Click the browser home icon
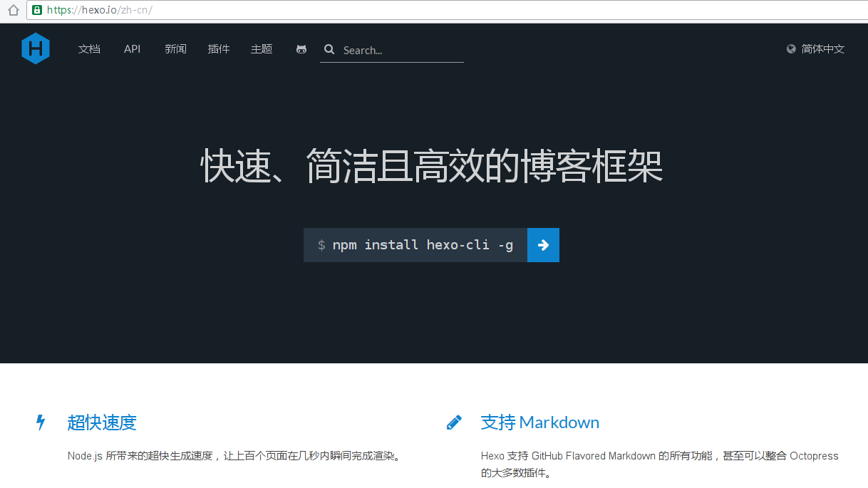 pos(13,10)
